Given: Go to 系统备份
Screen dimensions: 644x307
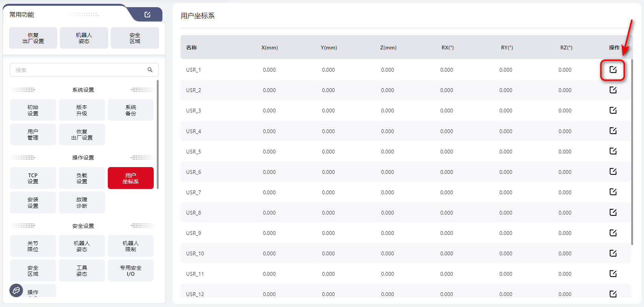Looking at the screenshot, I should click(130, 110).
